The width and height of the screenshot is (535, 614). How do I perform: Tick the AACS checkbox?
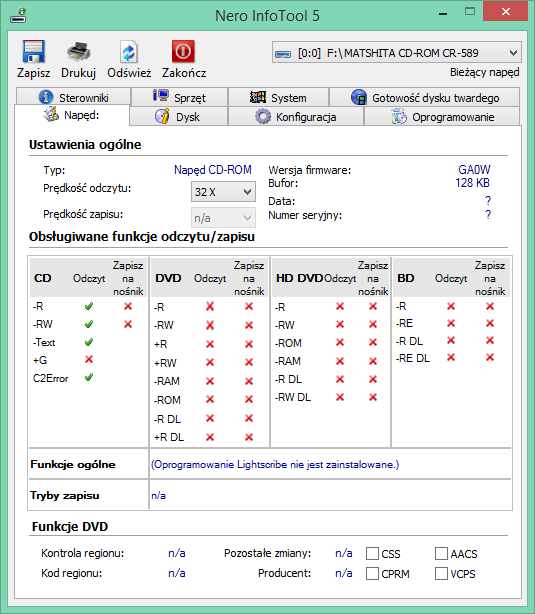click(x=441, y=554)
